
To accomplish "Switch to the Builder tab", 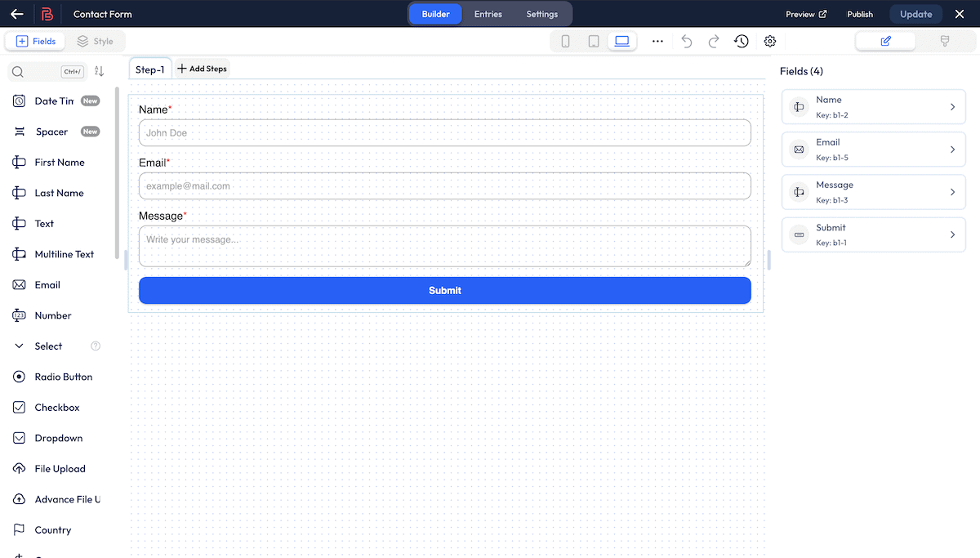I will [435, 14].
